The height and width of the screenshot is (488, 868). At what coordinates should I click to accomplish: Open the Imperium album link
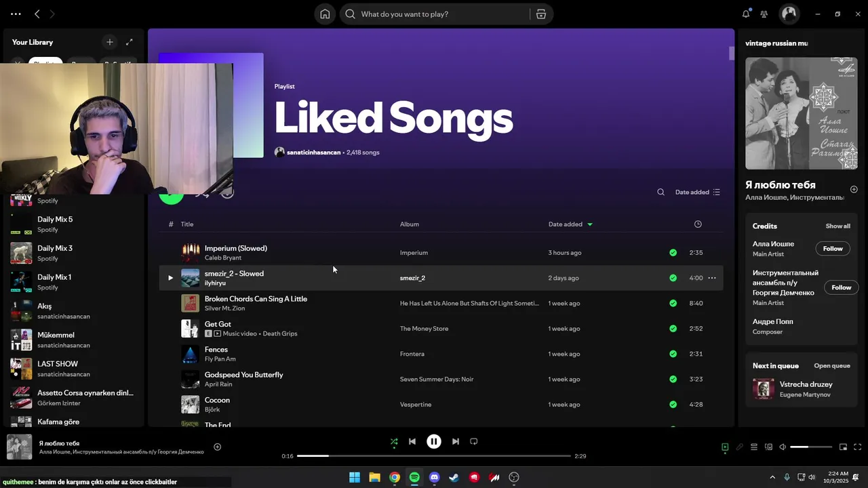click(x=414, y=253)
